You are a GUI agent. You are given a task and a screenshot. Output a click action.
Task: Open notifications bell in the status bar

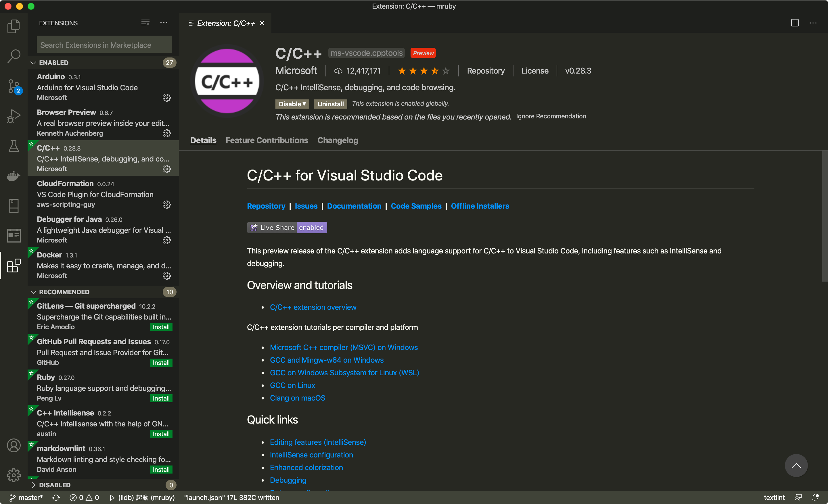816,498
